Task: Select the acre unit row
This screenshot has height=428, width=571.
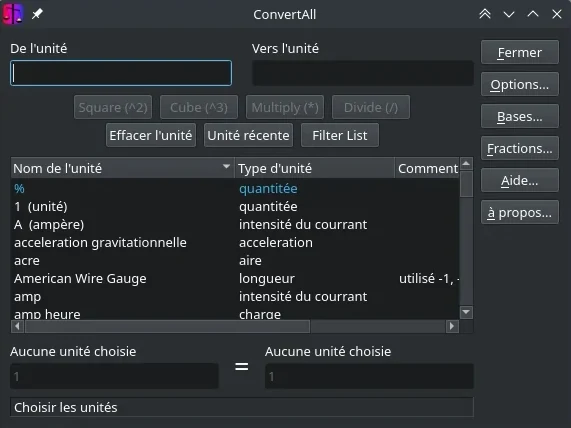Action: pos(235,260)
